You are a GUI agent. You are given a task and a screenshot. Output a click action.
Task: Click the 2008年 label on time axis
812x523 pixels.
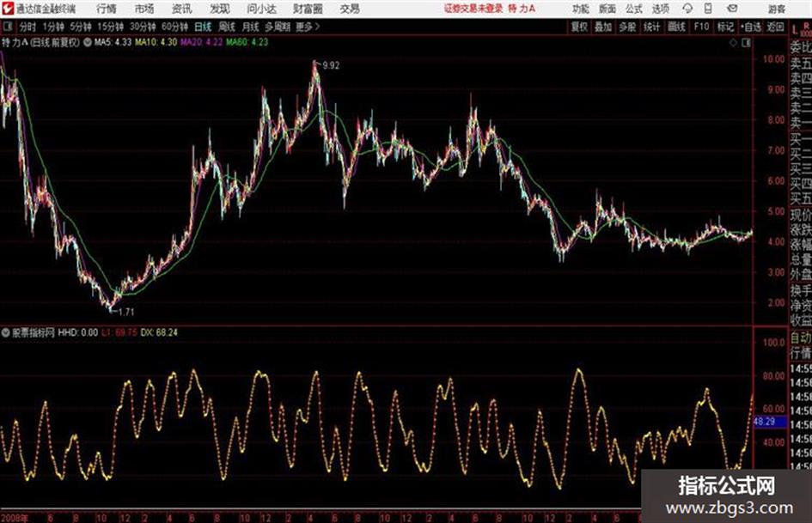(x=15, y=518)
